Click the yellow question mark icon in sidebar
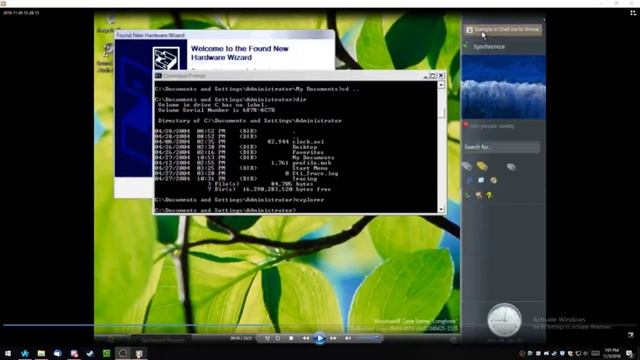The height and width of the screenshot is (360, 640). (x=489, y=196)
